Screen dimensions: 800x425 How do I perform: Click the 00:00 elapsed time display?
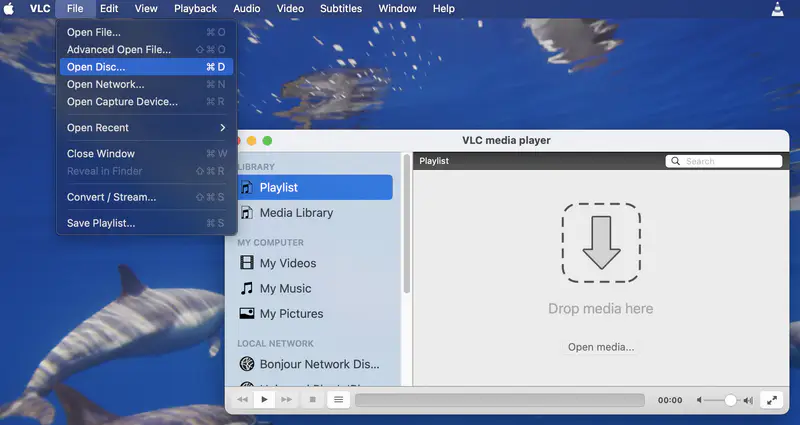670,401
